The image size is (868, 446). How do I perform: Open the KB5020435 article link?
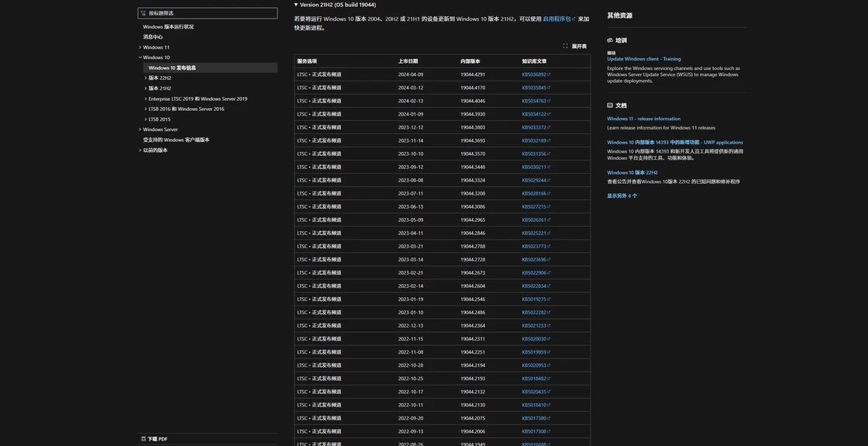click(x=536, y=392)
